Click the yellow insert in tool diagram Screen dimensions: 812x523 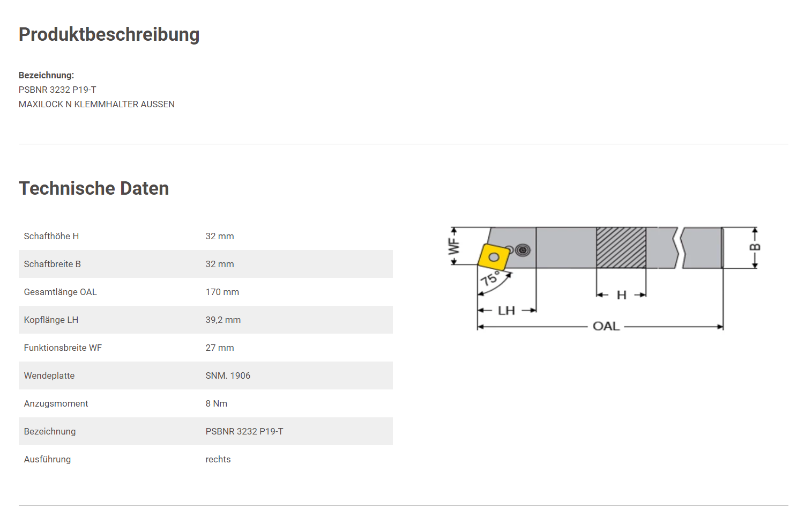pos(494,257)
